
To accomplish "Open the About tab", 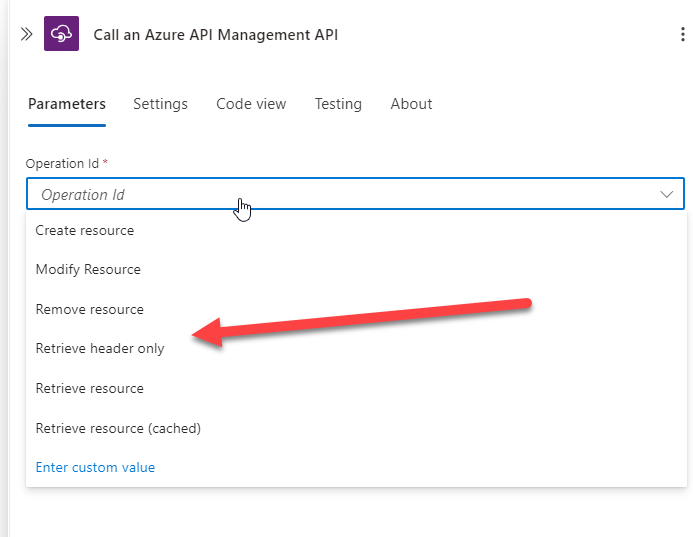I will 411,104.
